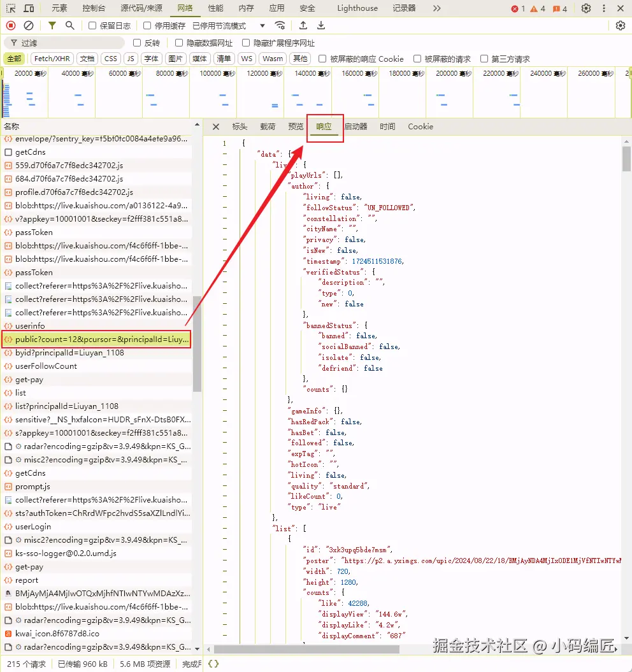Filter by CSS type
632x672 pixels.
(111, 59)
